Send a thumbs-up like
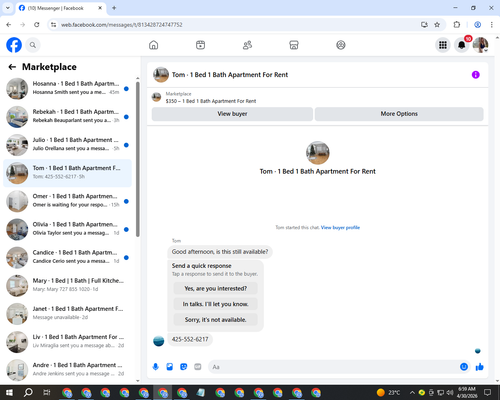500x400 pixels. [x=480, y=367]
